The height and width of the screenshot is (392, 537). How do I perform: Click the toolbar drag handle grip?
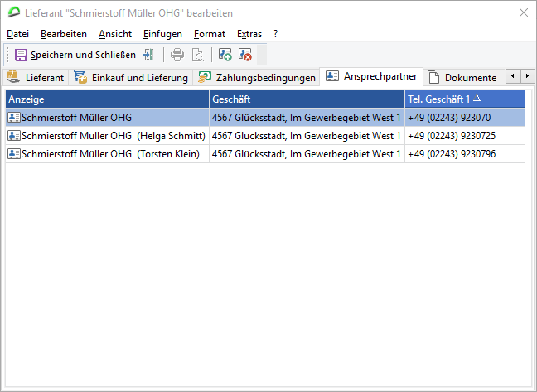(x=7, y=55)
